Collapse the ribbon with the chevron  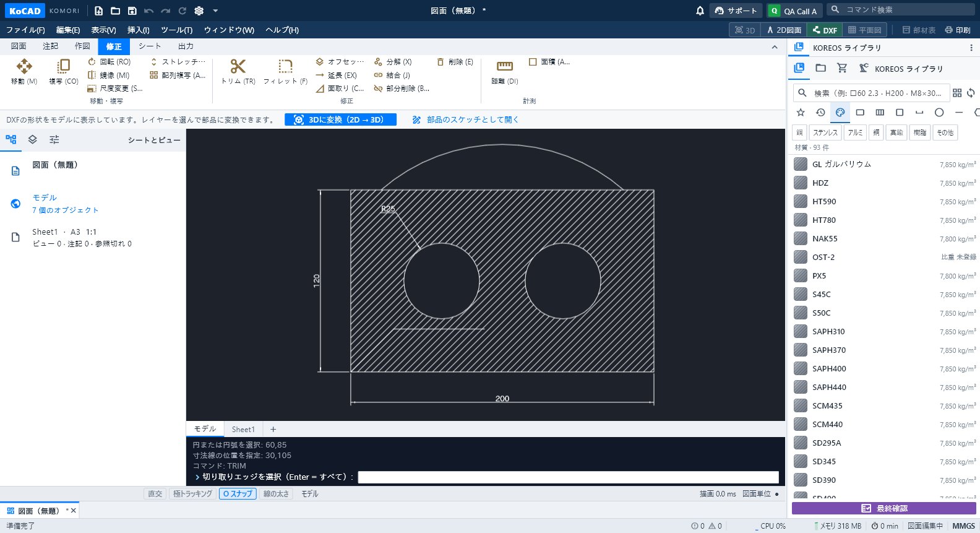coord(775,47)
